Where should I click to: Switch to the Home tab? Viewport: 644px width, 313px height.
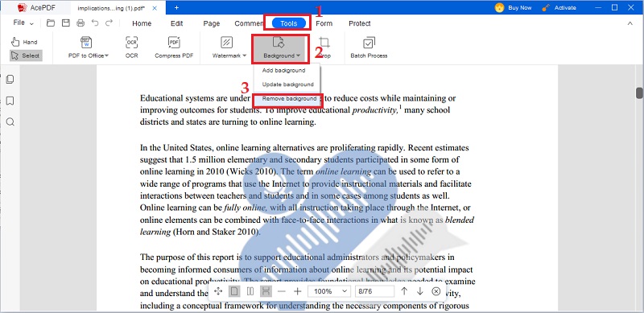142,23
